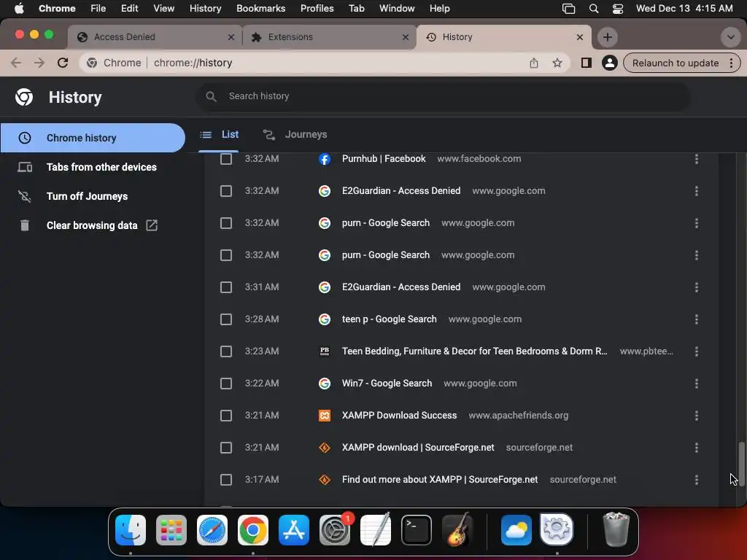
Task: Focus the Search history field
Action: click(x=443, y=97)
